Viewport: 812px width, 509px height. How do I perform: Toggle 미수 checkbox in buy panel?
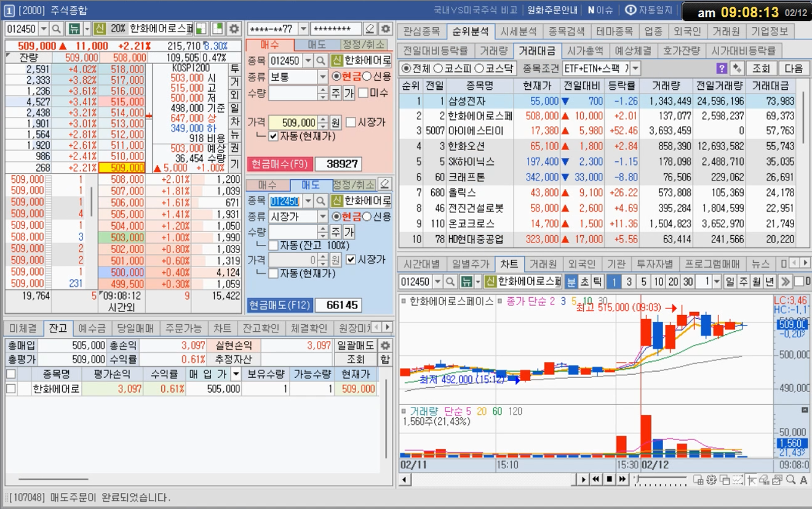point(363,93)
